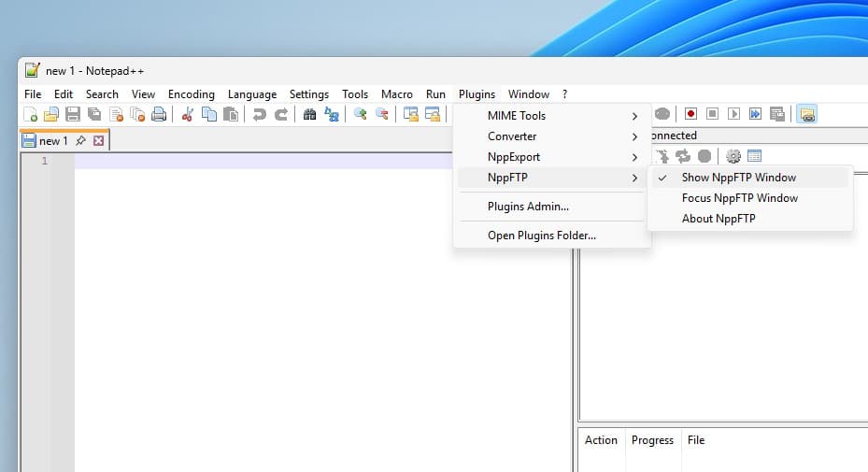Toggle the NppFTP window toolbar icon
This screenshot has width=868, height=472.
coord(807,114)
